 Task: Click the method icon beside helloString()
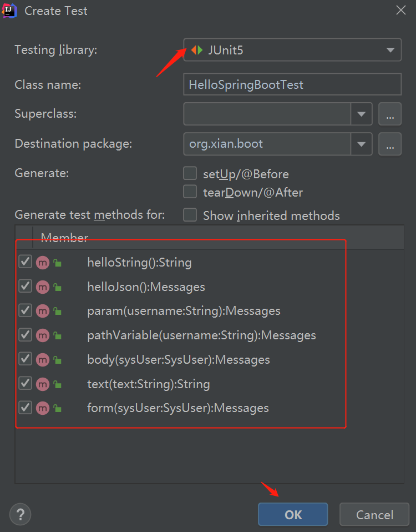coord(43,263)
